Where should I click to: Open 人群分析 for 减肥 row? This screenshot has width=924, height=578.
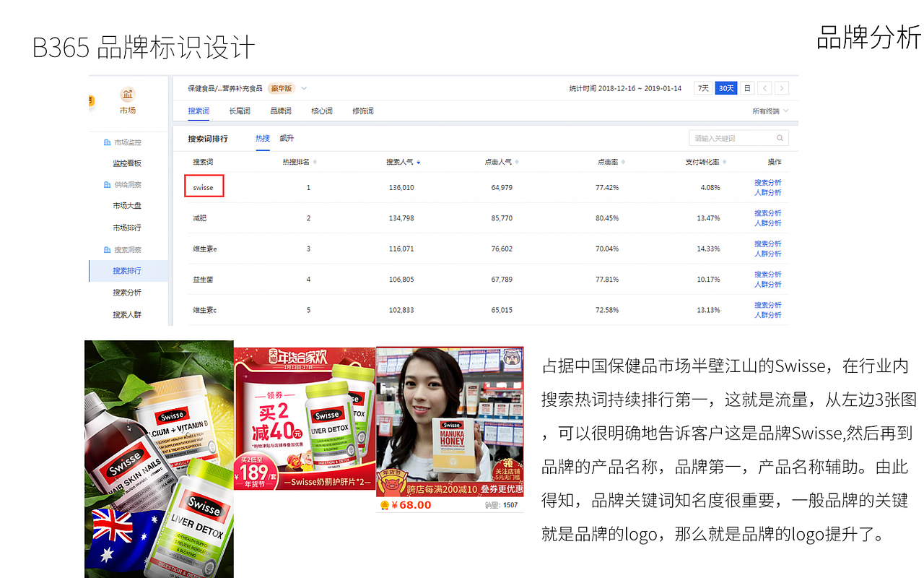(x=768, y=223)
